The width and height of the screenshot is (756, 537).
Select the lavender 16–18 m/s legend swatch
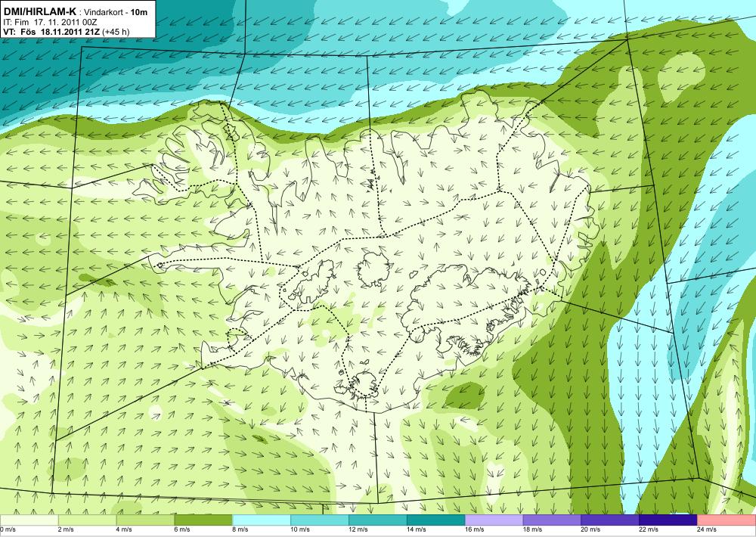494,520
